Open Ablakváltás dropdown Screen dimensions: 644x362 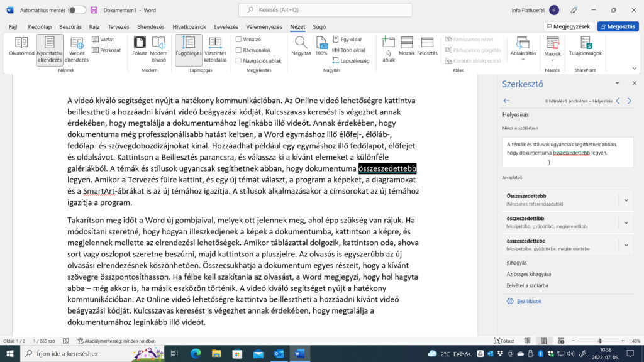click(x=523, y=49)
